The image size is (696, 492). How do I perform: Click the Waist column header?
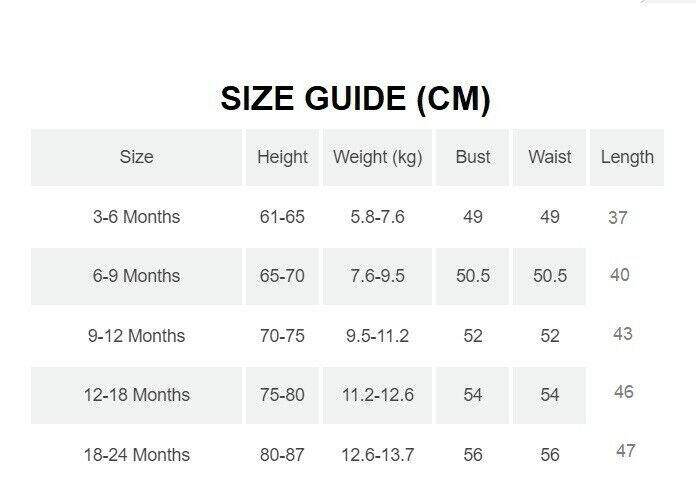pos(550,157)
